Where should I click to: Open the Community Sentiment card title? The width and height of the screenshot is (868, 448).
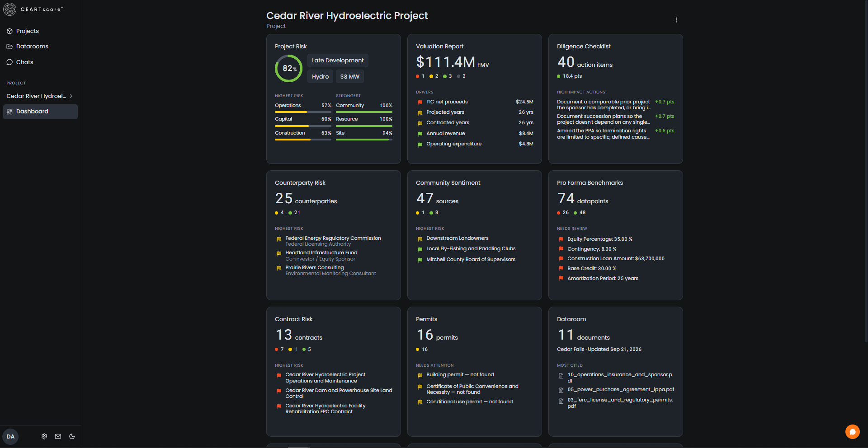pyautogui.click(x=448, y=183)
